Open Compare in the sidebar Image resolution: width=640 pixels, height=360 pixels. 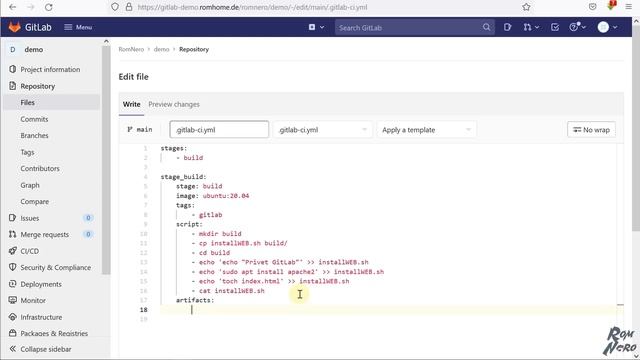point(35,201)
